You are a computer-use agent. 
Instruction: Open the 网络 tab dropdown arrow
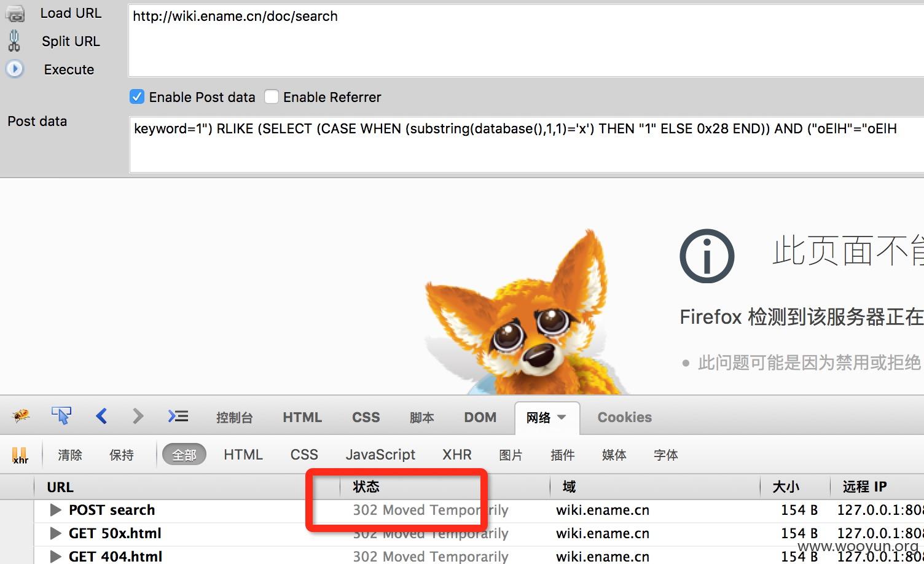tap(562, 417)
